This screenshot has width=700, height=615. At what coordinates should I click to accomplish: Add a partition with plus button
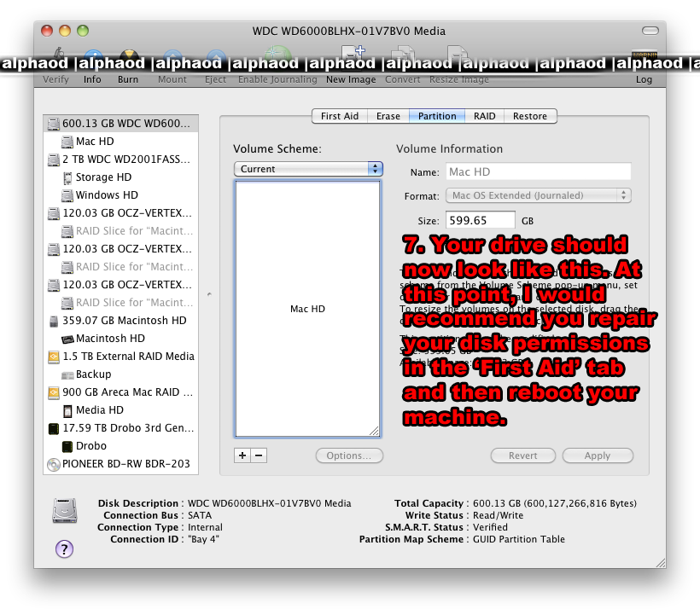coord(242,455)
